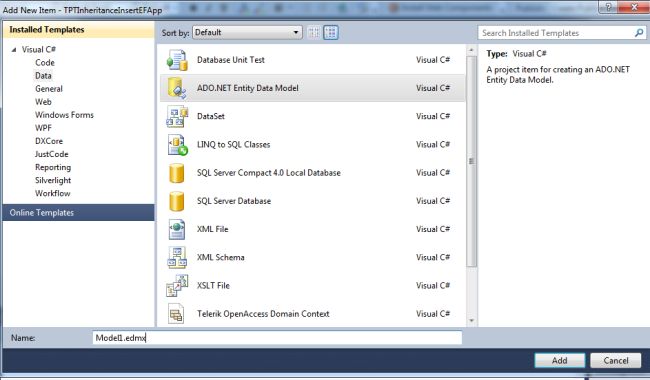This screenshot has height=380, width=650.
Task: Select the Code category
Action: pos(45,63)
